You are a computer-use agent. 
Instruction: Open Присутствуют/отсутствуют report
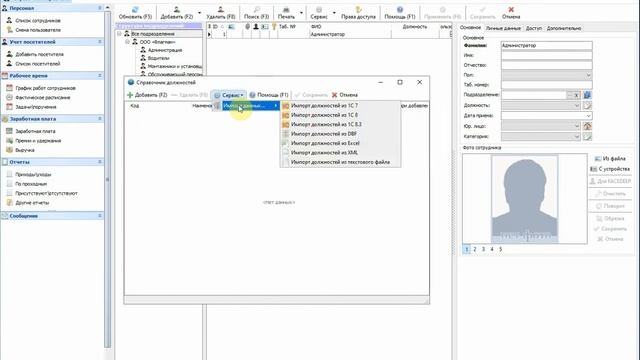(x=46, y=193)
